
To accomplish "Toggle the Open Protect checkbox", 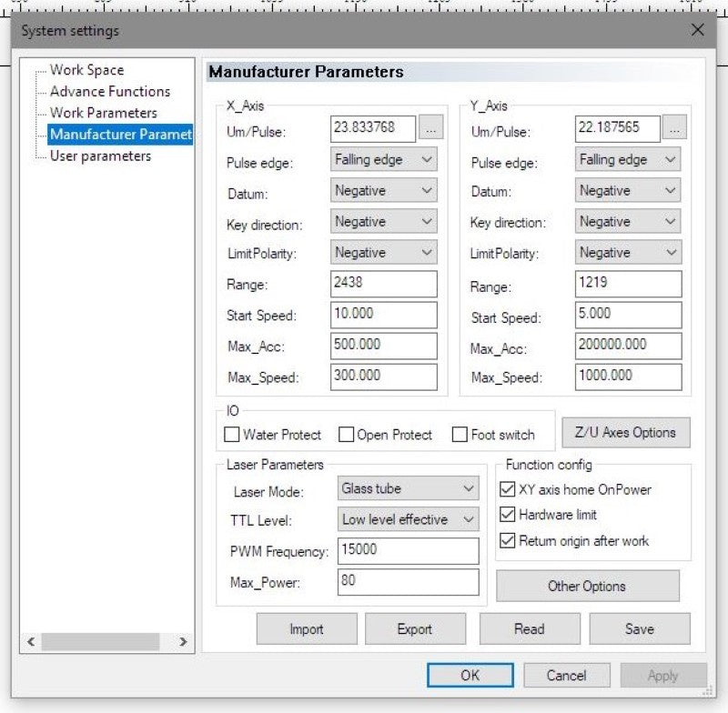I will (347, 435).
